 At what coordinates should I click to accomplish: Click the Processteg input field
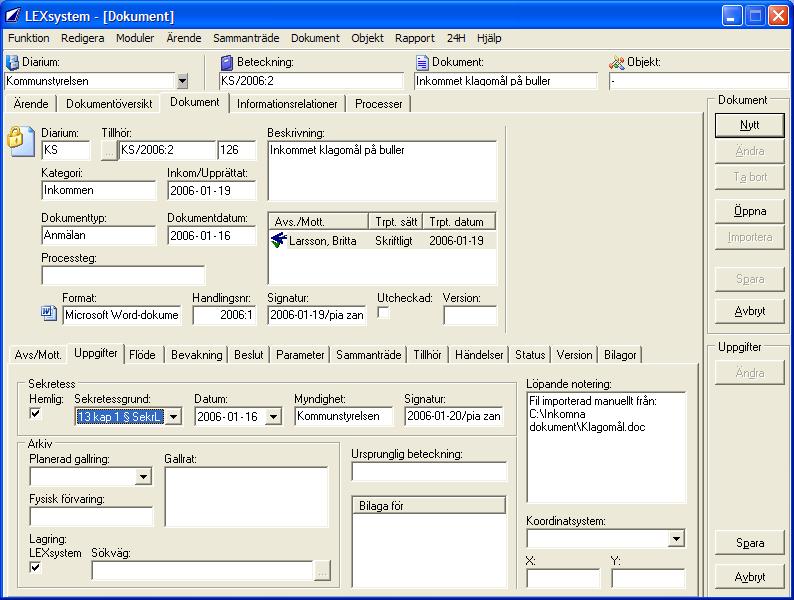(123, 276)
